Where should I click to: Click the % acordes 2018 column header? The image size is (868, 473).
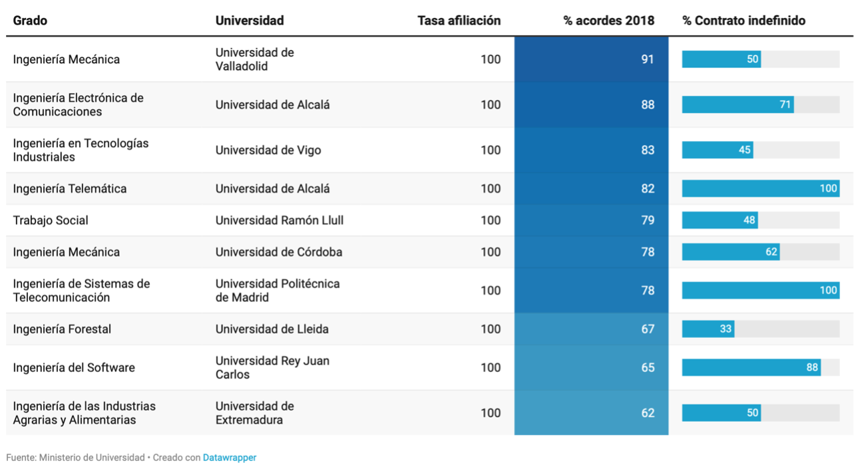pyautogui.click(x=608, y=21)
